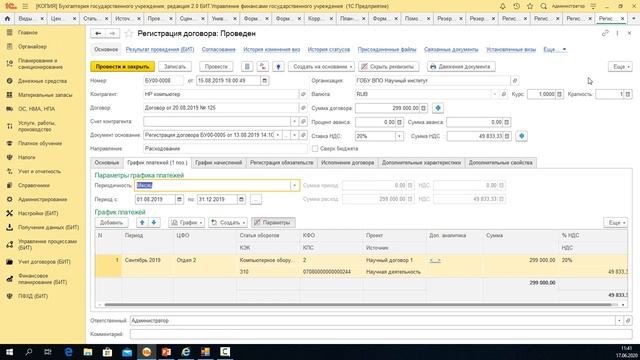This screenshot has width=640, height=360.
Task: Open the home page tab icon
Action: coord(7,18)
